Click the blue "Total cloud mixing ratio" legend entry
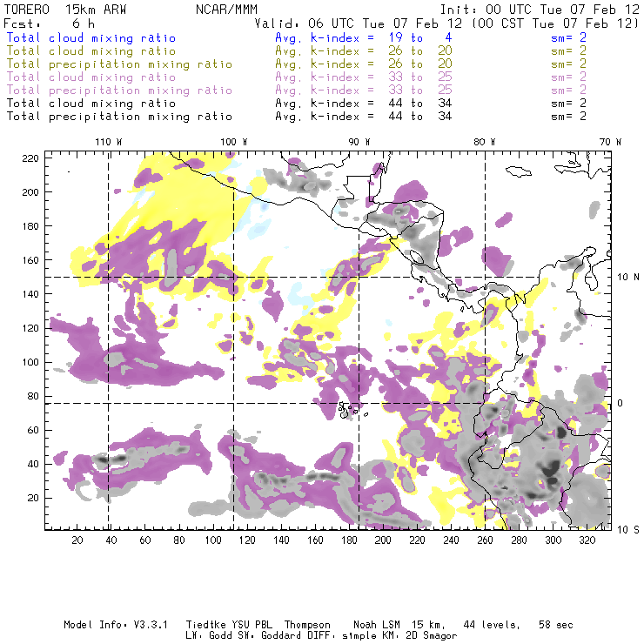This screenshot has width=644, height=644. click(91, 38)
